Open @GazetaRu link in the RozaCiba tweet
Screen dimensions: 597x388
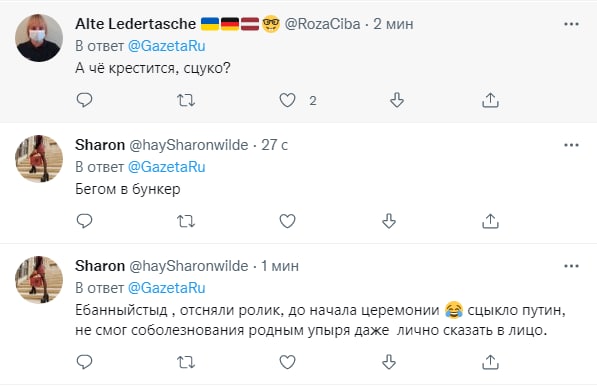click(x=166, y=46)
